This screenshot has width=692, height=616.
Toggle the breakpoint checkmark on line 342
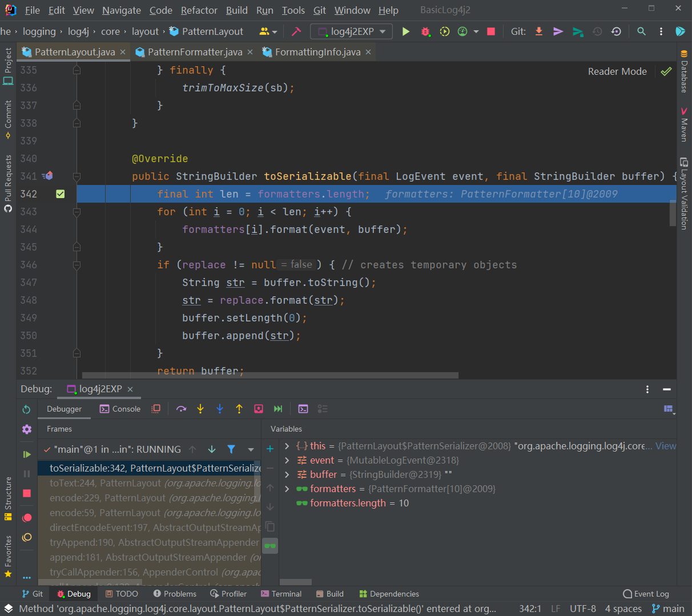click(x=61, y=194)
